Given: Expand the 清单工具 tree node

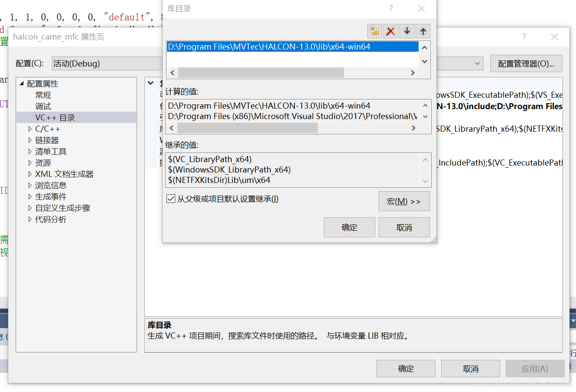Looking at the screenshot, I should coord(30,152).
